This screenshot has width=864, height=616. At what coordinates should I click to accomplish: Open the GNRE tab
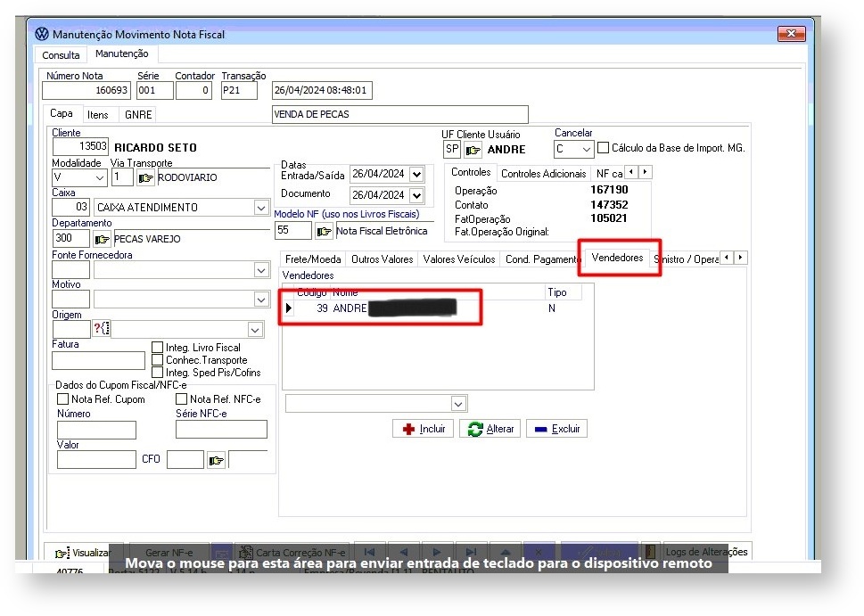point(137,115)
